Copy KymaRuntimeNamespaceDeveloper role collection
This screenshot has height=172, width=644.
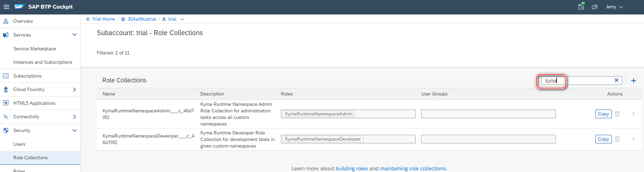click(x=603, y=139)
